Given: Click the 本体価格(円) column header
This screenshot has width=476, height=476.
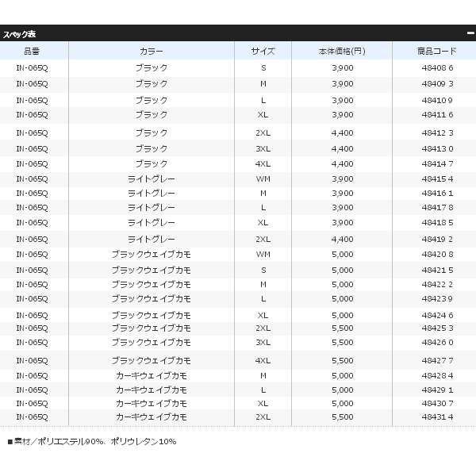Looking at the screenshot, I should pyautogui.click(x=342, y=51).
